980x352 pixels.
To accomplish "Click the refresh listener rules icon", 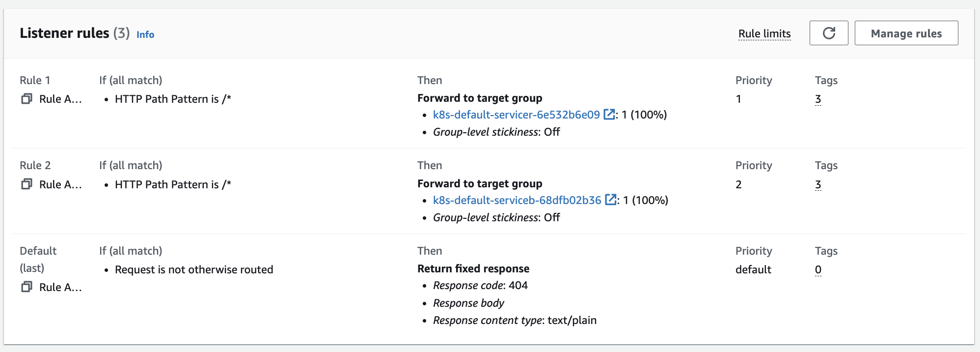I will click(828, 33).
